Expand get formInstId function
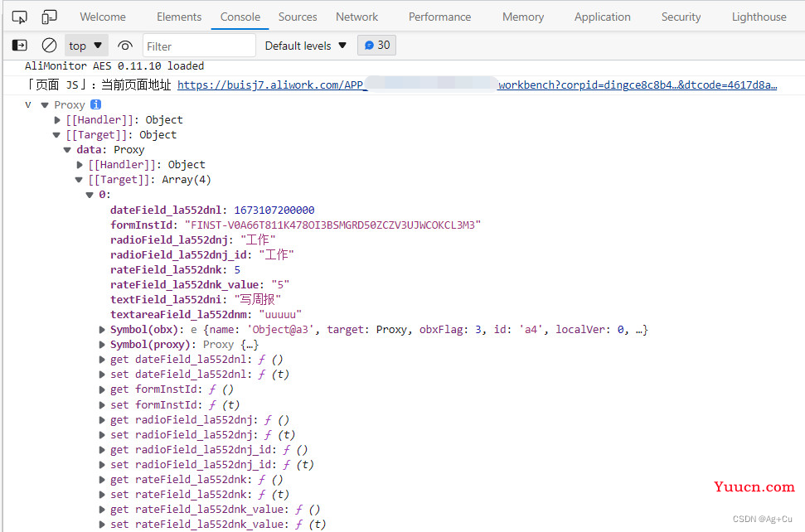 tap(102, 390)
